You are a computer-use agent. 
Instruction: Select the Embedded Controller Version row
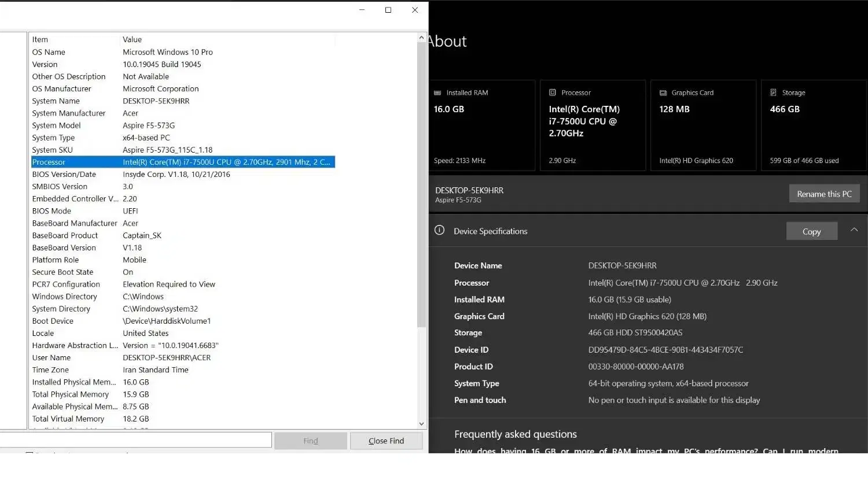183,198
